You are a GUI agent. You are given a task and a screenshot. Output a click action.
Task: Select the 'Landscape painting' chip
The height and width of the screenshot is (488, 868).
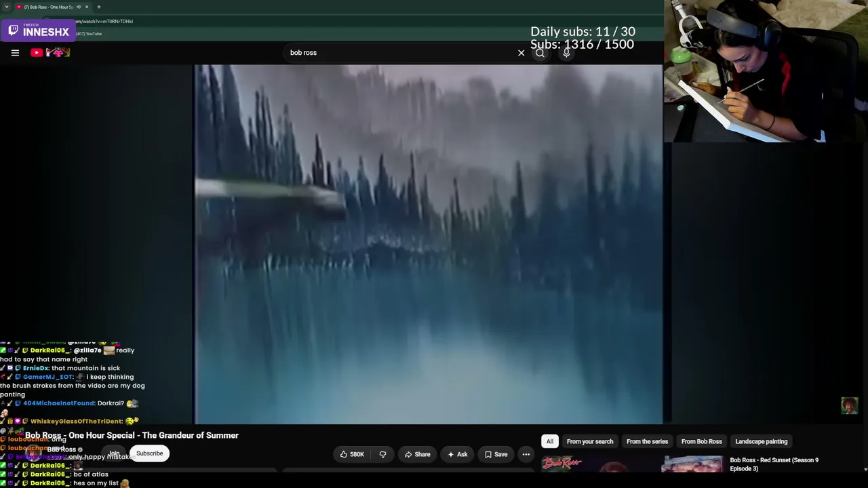click(761, 442)
